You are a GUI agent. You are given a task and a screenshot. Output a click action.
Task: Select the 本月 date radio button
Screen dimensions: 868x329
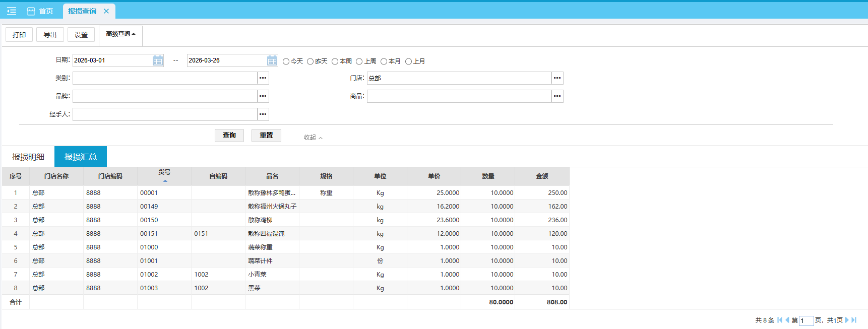click(x=384, y=61)
